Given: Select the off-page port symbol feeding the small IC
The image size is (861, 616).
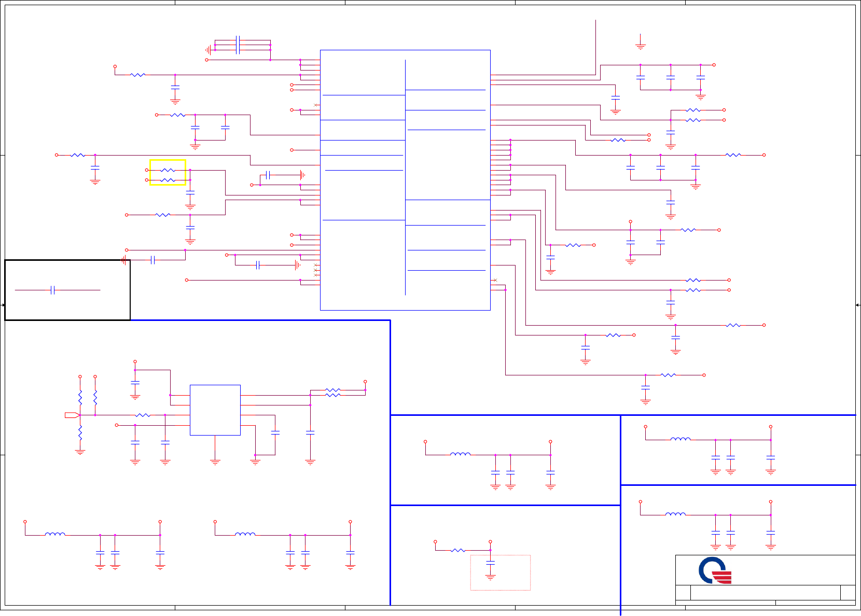Looking at the screenshot, I should tap(72, 415).
